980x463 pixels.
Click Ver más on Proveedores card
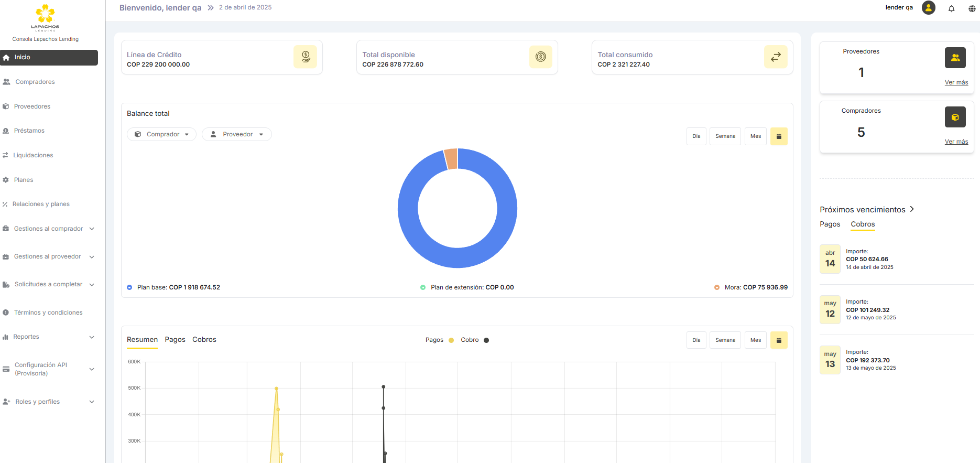click(956, 82)
